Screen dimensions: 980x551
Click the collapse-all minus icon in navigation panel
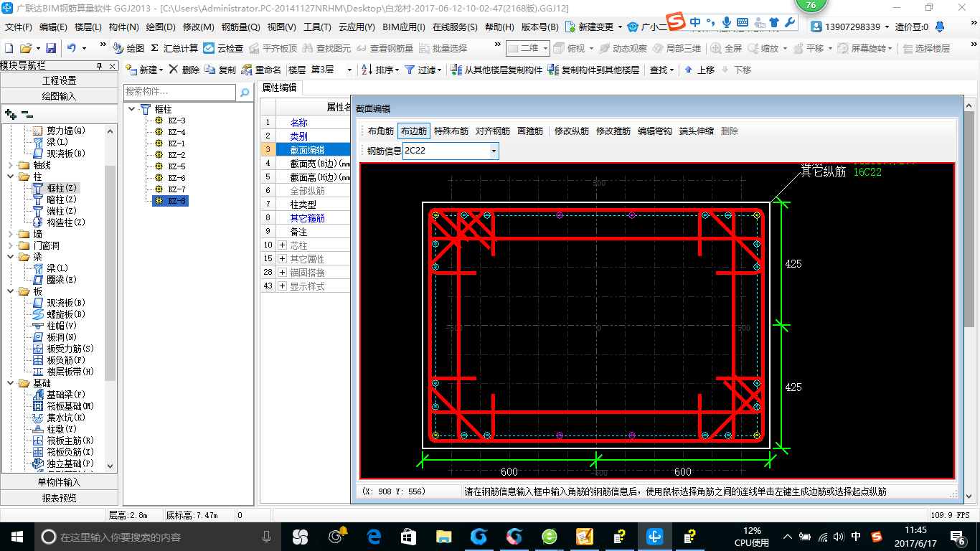pyautogui.click(x=27, y=113)
